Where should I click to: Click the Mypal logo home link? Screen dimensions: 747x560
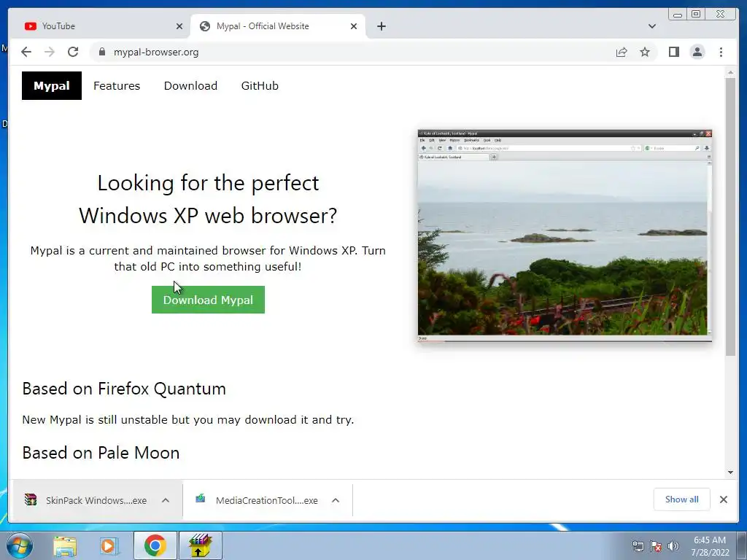52,86
